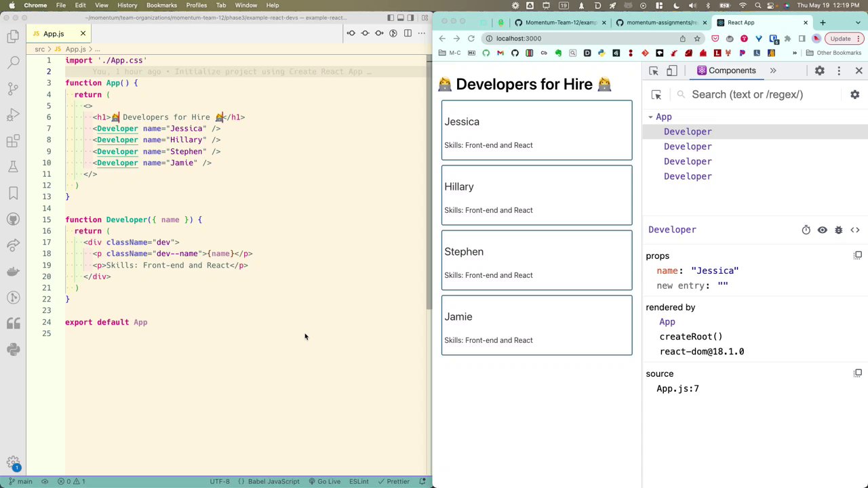Click the bug icon to log component data
Viewport: 868px width, 488px height.
point(838,230)
